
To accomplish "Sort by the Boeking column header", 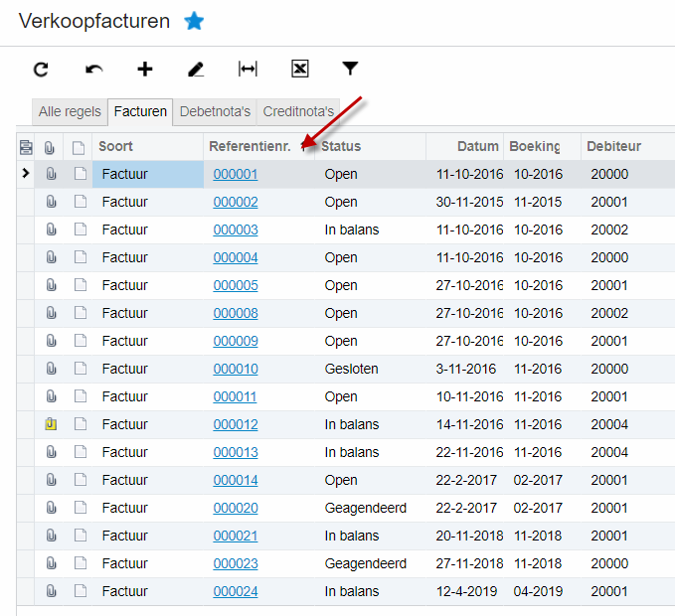I will coord(534,146).
